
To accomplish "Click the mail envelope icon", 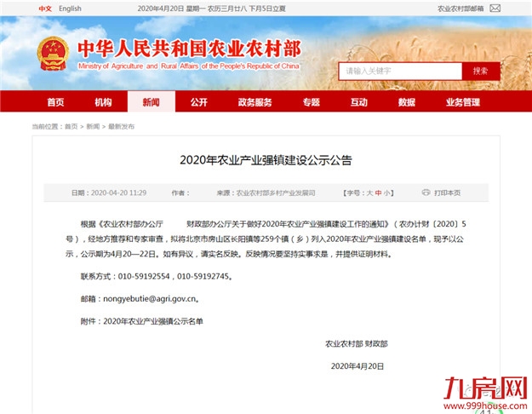I will pyautogui.click(x=495, y=9).
